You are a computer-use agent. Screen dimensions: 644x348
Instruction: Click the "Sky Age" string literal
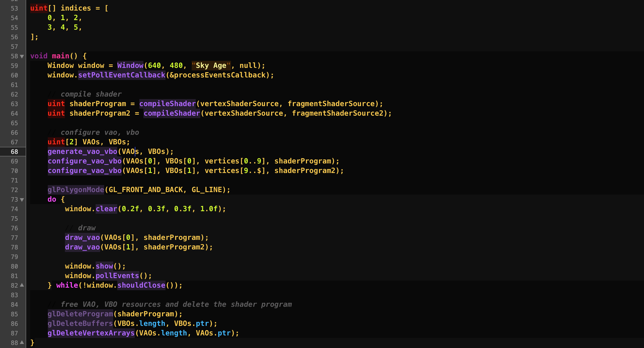[x=211, y=66]
